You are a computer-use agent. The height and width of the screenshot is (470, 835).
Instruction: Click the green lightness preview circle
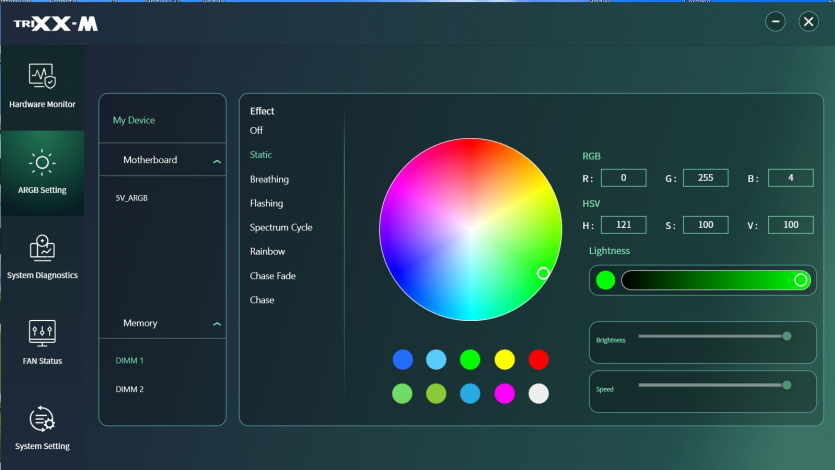(605, 280)
